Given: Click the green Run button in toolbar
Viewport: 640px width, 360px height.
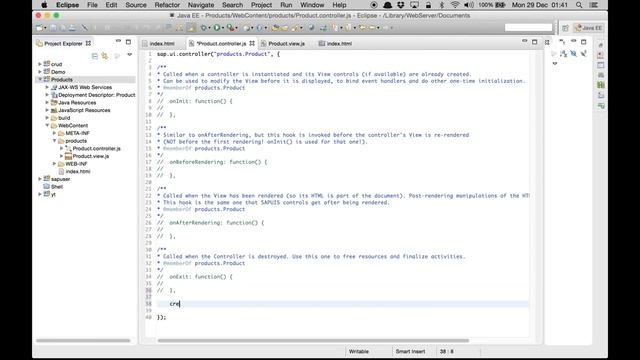Looking at the screenshot, I should 217,28.
